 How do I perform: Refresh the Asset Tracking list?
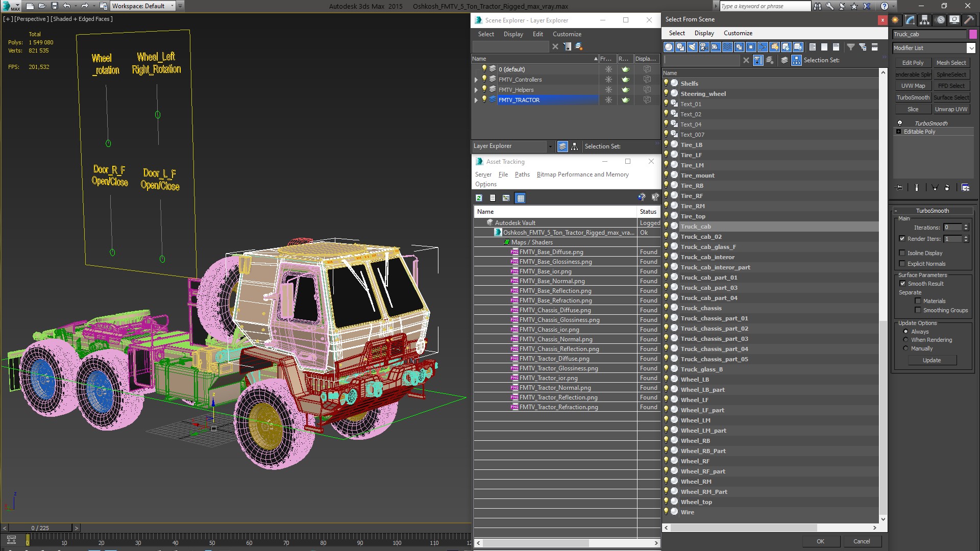point(479,198)
